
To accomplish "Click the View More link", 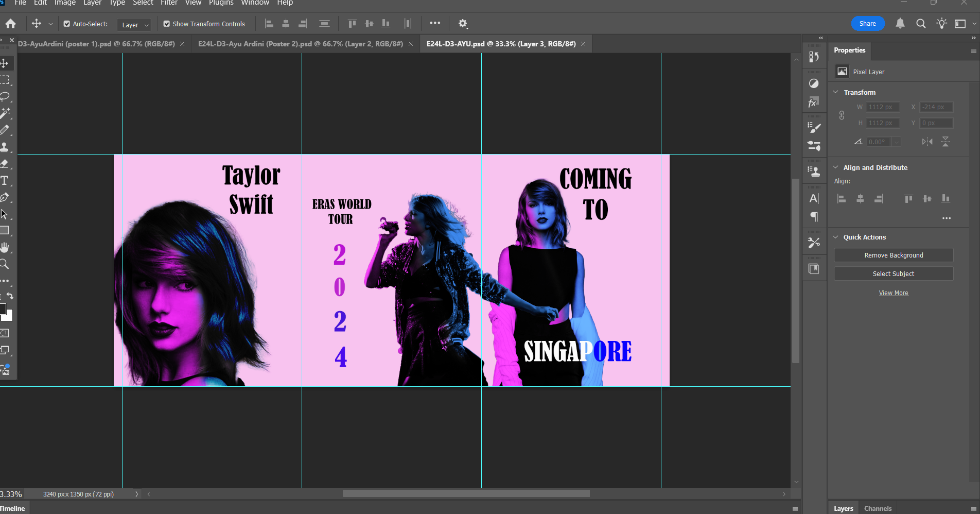I will coord(893,293).
